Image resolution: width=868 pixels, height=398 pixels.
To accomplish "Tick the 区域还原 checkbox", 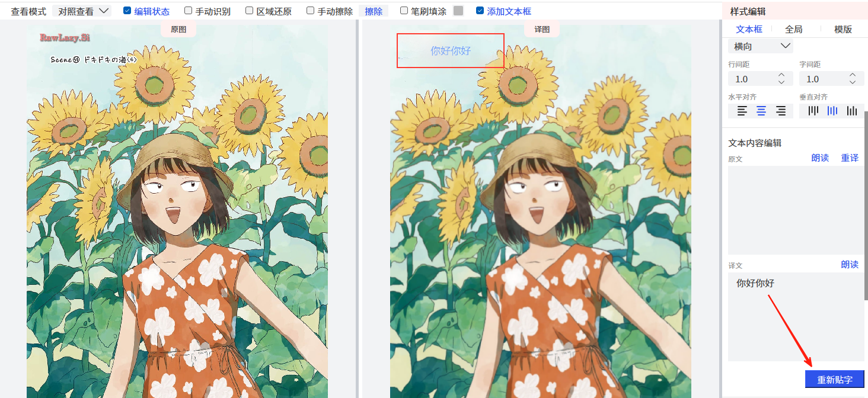I will (250, 11).
